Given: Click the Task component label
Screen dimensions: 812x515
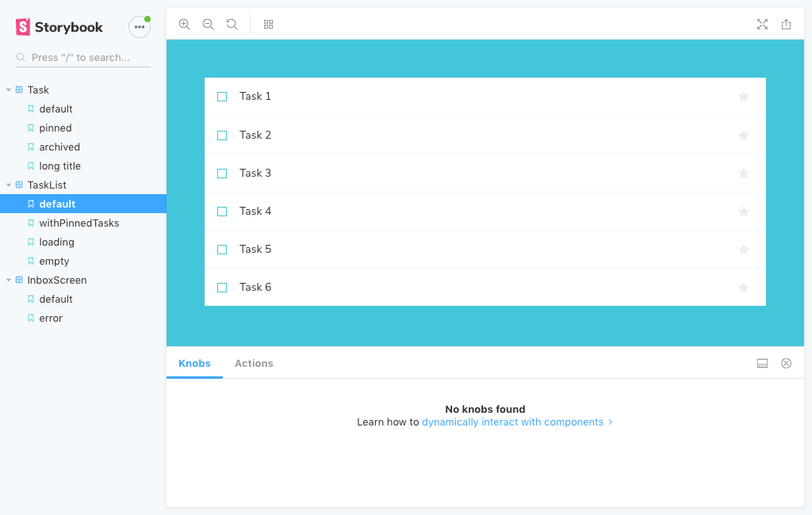Looking at the screenshot, I should coord(38,90).
